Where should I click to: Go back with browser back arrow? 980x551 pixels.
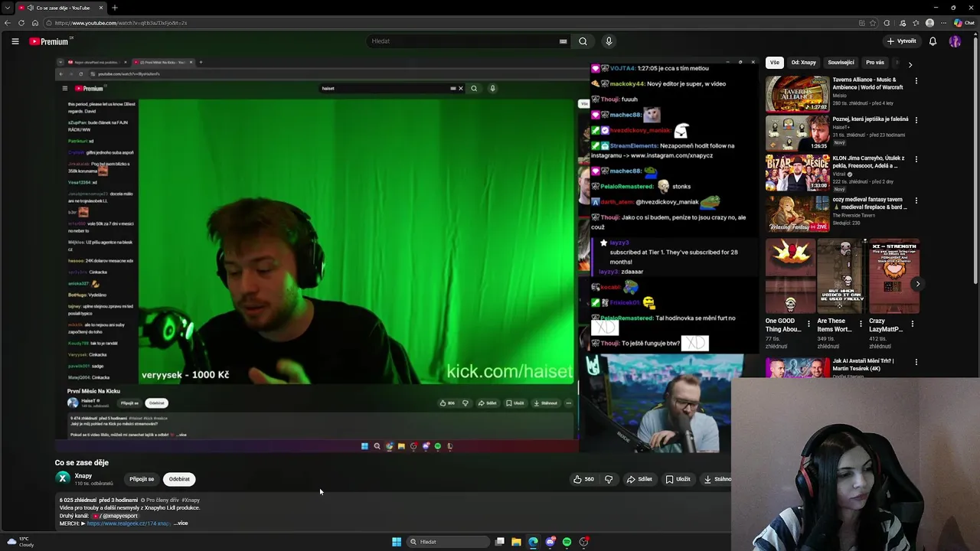[8, 23]
